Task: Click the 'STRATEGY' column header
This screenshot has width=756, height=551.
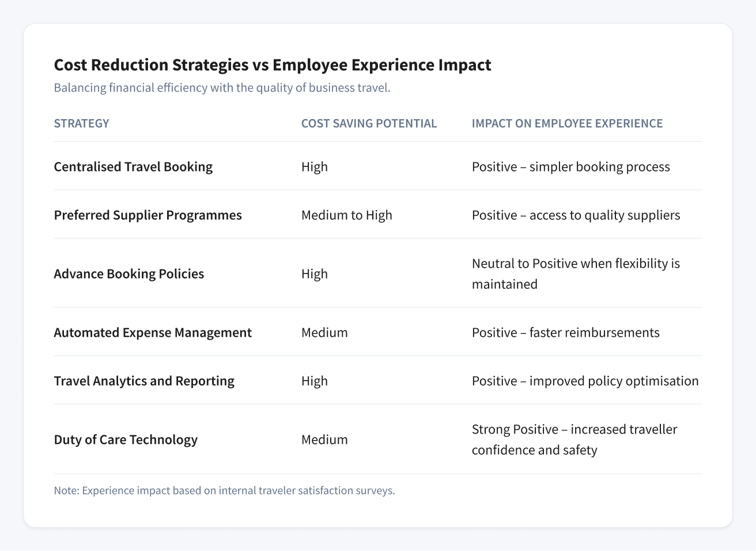Action: [x=81, y=123]
